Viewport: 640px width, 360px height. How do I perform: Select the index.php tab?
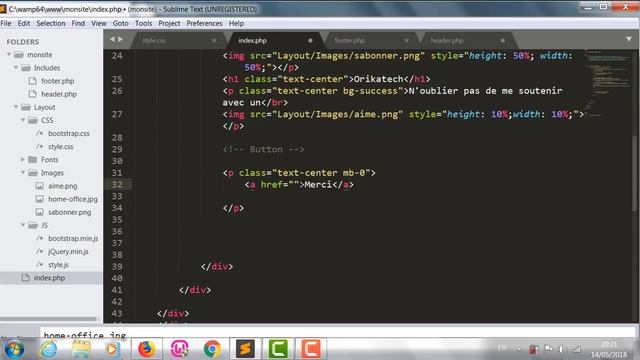(x=252, y=40)
